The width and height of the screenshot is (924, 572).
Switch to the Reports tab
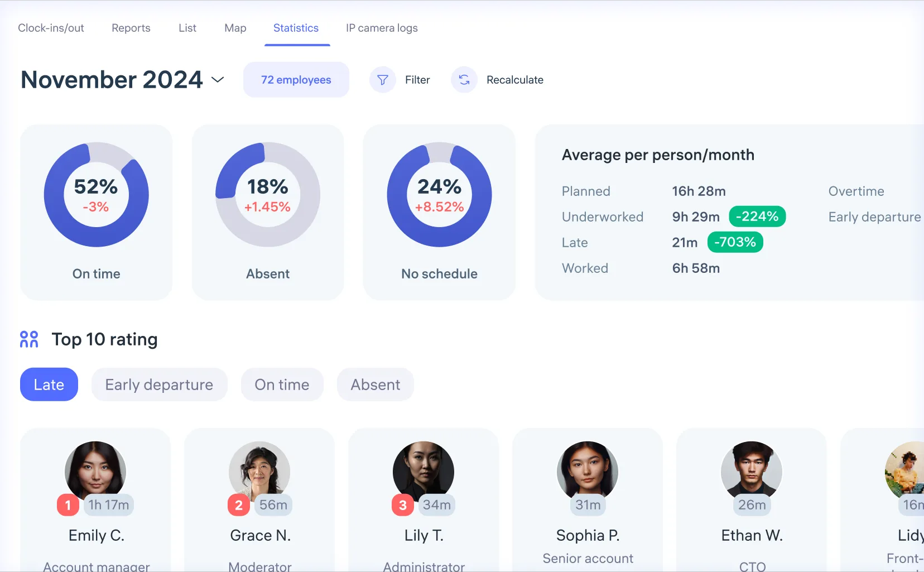pos(131,28)
